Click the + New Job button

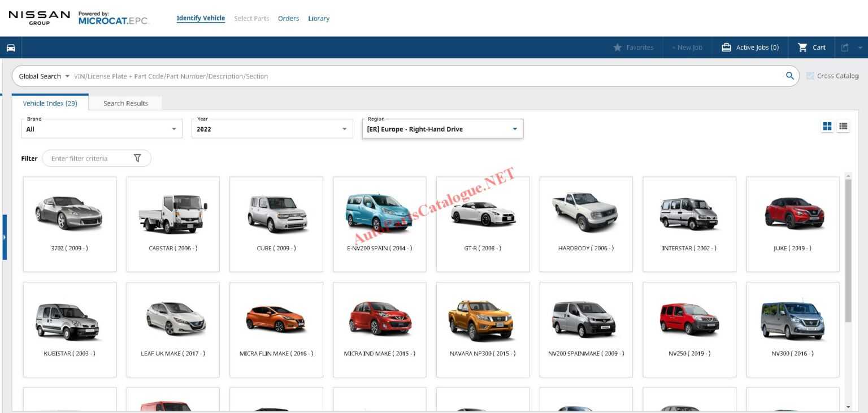point(687,47)
